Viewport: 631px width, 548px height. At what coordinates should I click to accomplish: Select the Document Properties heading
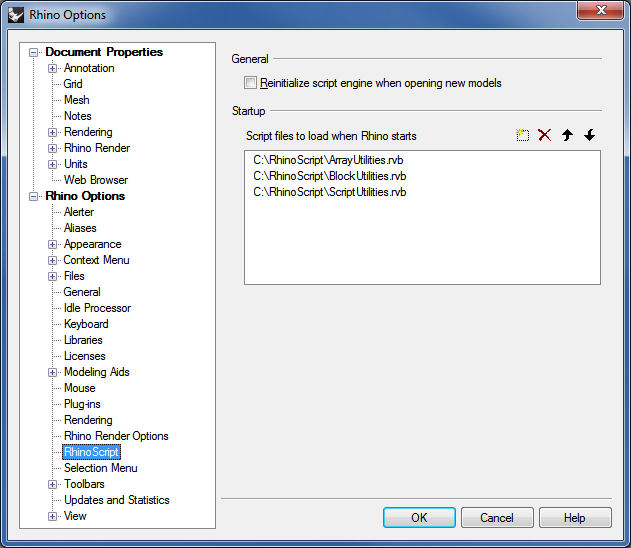pos(104,52)
